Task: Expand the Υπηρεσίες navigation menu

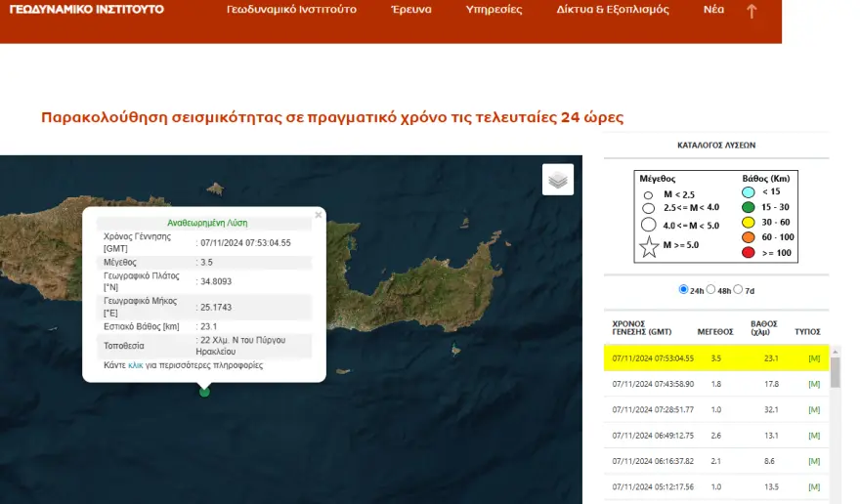Action: tap(494, 10)
